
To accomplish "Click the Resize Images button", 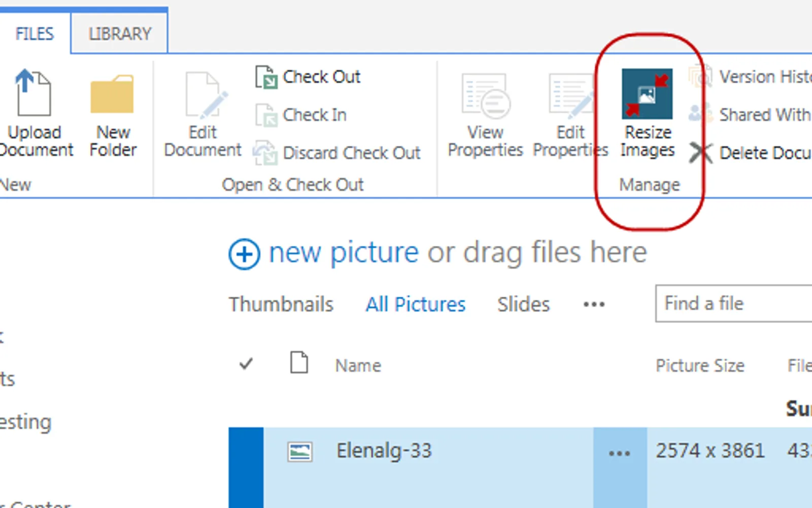I will 648,113.
